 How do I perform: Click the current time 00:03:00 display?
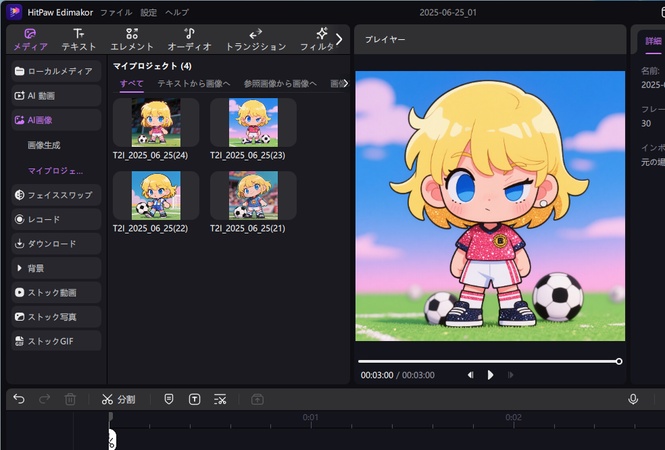pyautogui.click(x=377, y=375)
